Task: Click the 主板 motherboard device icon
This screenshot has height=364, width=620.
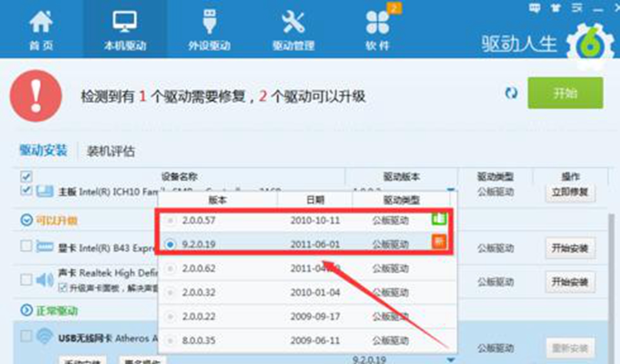Action: [45, 191]
